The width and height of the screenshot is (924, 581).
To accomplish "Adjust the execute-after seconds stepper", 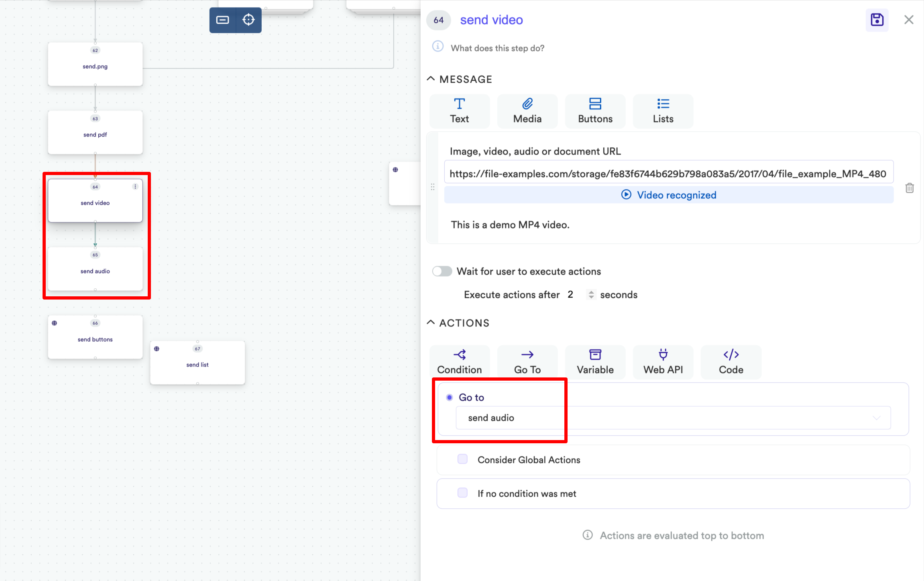I will click(x=591, y=295).
